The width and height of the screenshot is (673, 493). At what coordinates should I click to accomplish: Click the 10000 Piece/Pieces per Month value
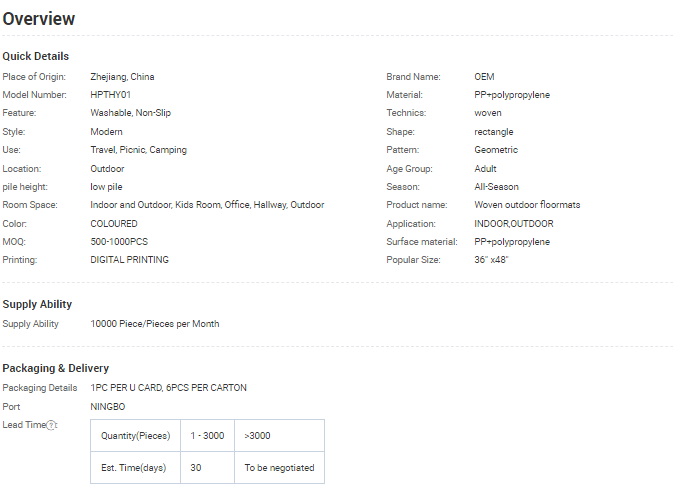pyautogui.click(x=155, y=324)
